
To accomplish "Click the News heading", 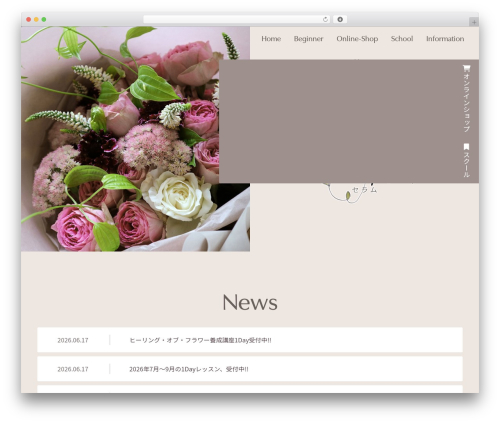I will click(x=250, y=302).
